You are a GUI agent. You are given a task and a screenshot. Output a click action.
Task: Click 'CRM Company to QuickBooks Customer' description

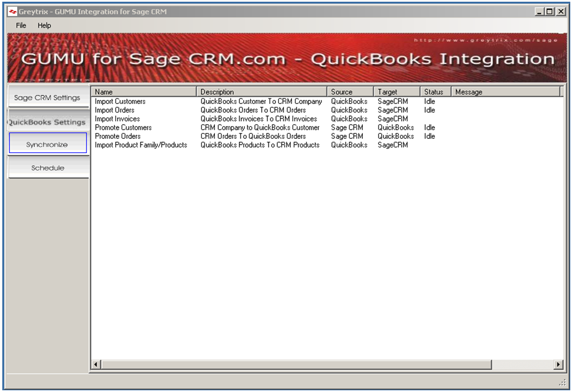(260, 127)
